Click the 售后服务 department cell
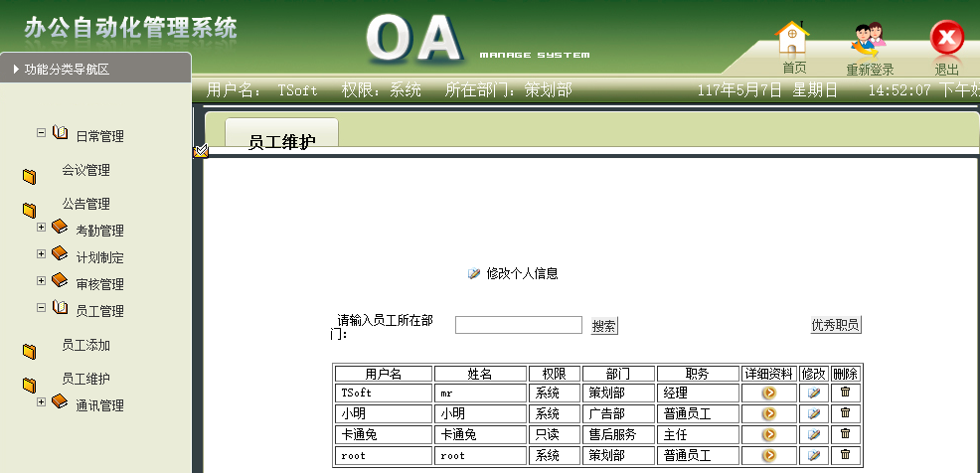This screenshot has width=980, height=473. tap(618, 435)
